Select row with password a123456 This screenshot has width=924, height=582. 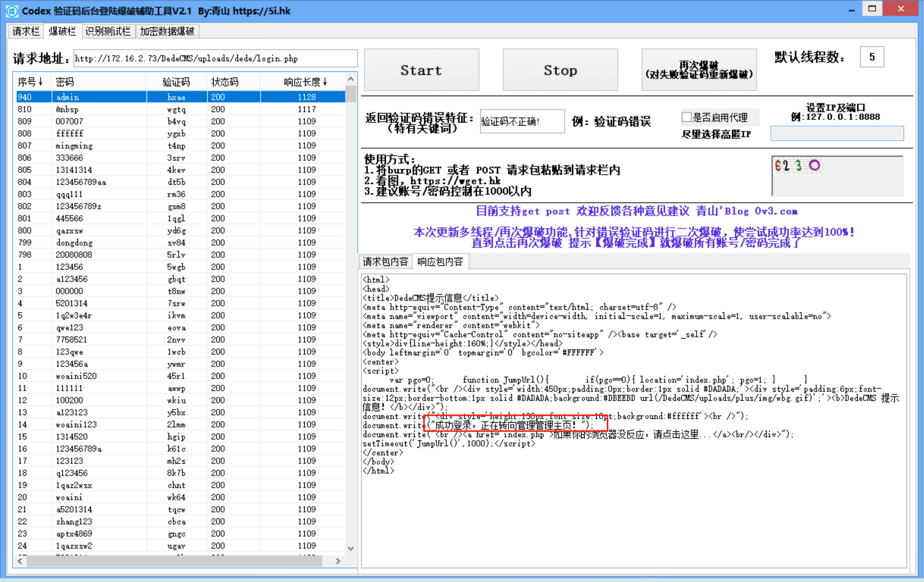[181, 279]
